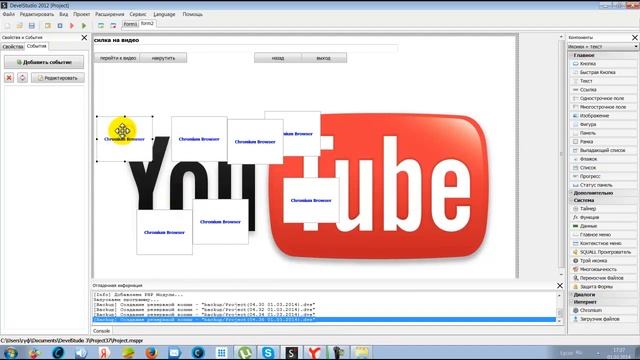Image resolution: width=640 pixels, height=360 pixels.
Task: Open the Файл menu
Action: click(9, 14)
